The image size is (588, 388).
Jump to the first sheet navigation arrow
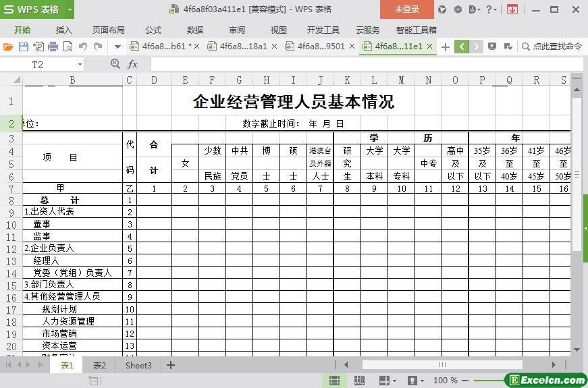tap(9, 365)
